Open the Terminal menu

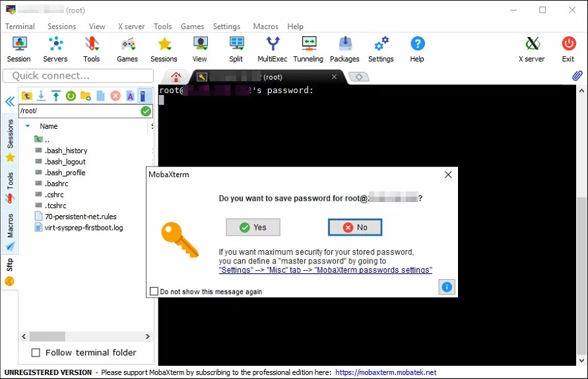point(20,26)
